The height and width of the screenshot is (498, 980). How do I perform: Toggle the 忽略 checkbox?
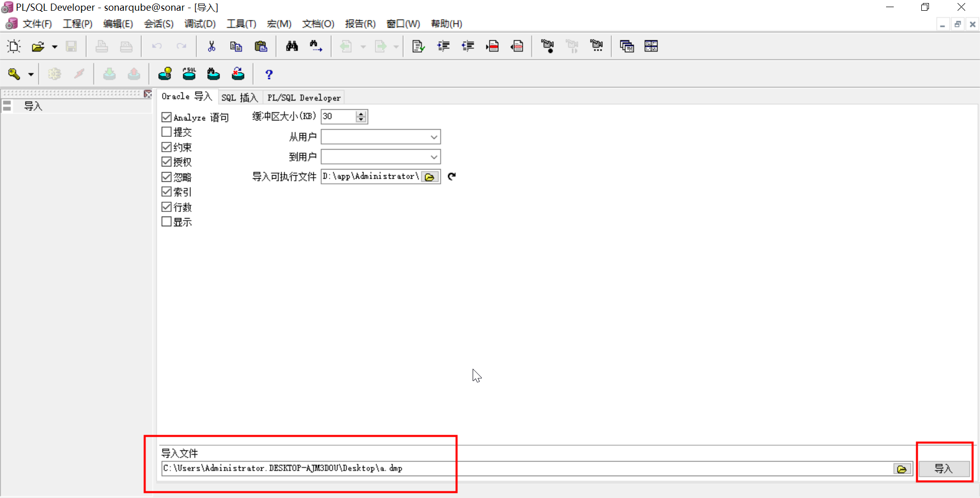point(166,177)
